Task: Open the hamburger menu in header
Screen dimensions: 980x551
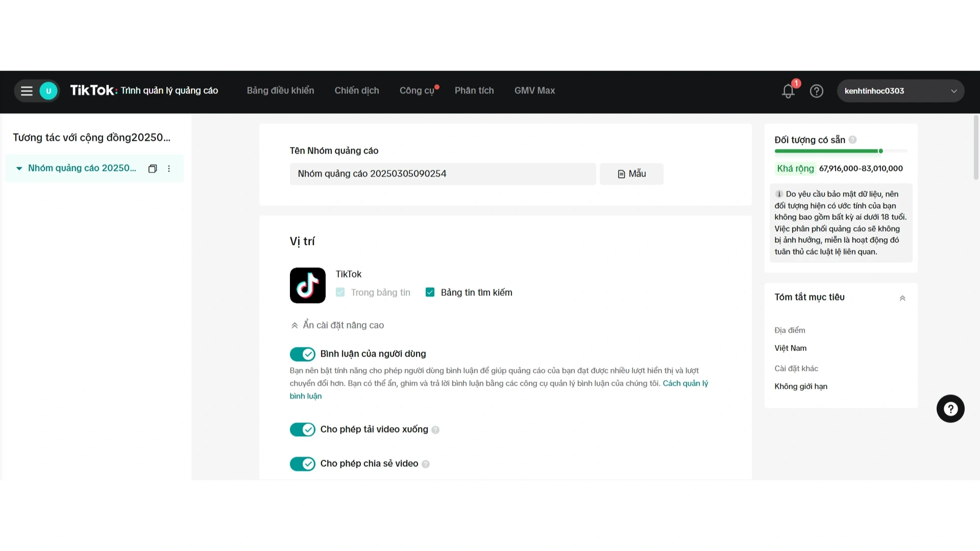Action: click(27, 91)
